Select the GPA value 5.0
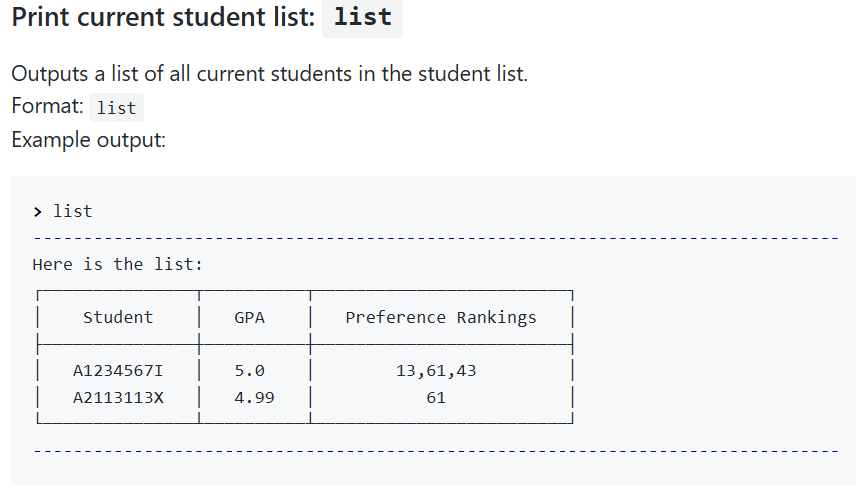This screenshot has height=490, width=856. [249, 370]
